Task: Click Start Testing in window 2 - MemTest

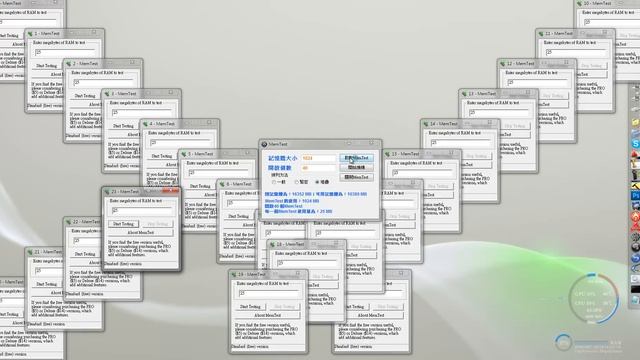Action: coord(85,96)
